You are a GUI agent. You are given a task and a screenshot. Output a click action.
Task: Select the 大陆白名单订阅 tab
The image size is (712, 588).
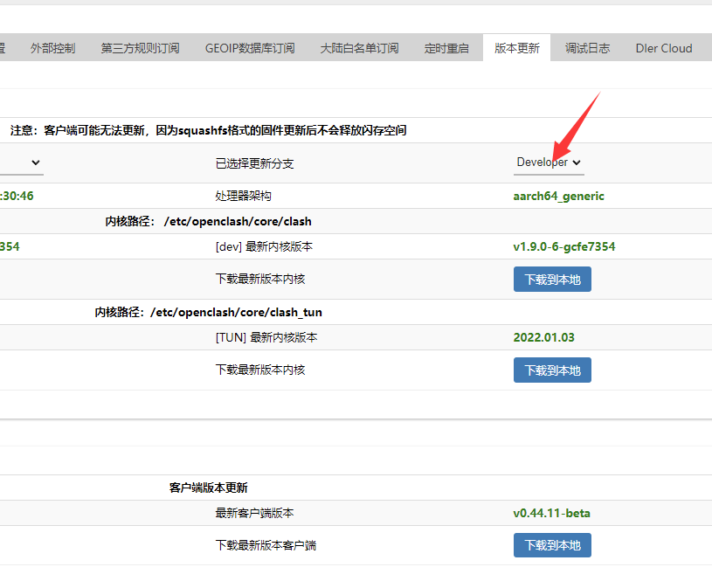(x=359, y=48)
